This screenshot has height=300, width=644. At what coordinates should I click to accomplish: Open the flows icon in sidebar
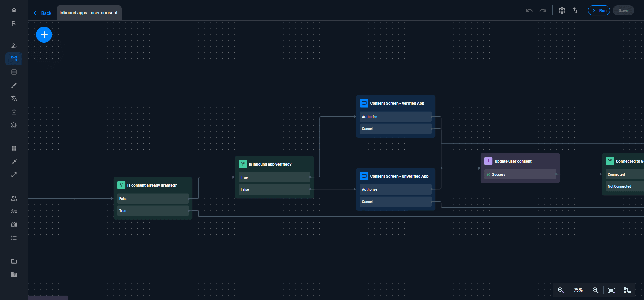14,59
